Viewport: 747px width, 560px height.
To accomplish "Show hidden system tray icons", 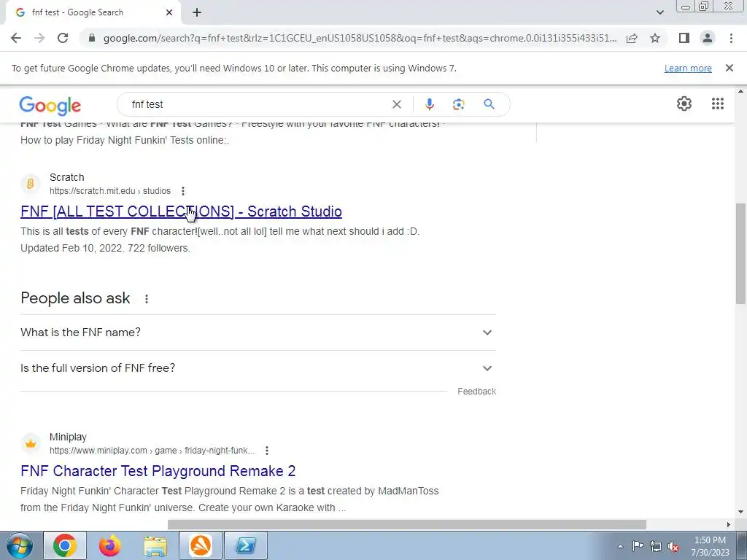I will 620,546.
